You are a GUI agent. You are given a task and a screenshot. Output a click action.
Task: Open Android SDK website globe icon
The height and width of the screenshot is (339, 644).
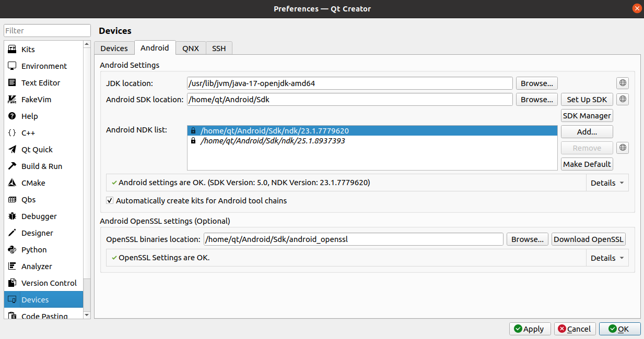623,99
